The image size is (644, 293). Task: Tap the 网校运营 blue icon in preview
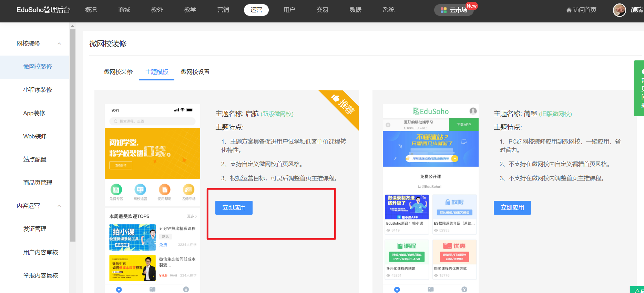pyautogui.click(x=140, y=189)
